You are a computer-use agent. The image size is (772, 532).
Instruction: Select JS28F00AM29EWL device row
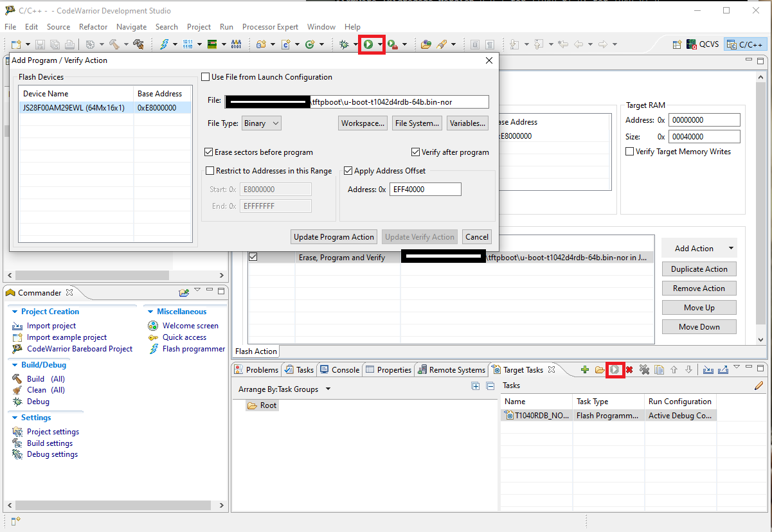click(105, 108)
